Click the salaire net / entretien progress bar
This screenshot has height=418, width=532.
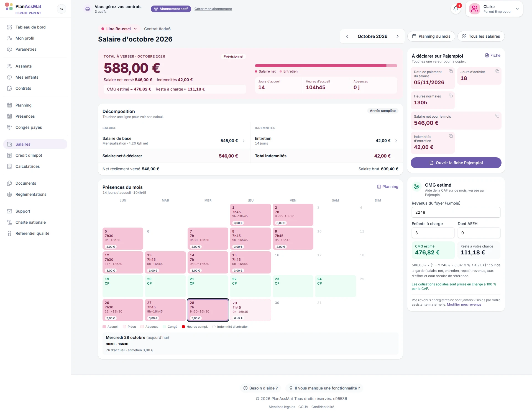pos(326,66)
